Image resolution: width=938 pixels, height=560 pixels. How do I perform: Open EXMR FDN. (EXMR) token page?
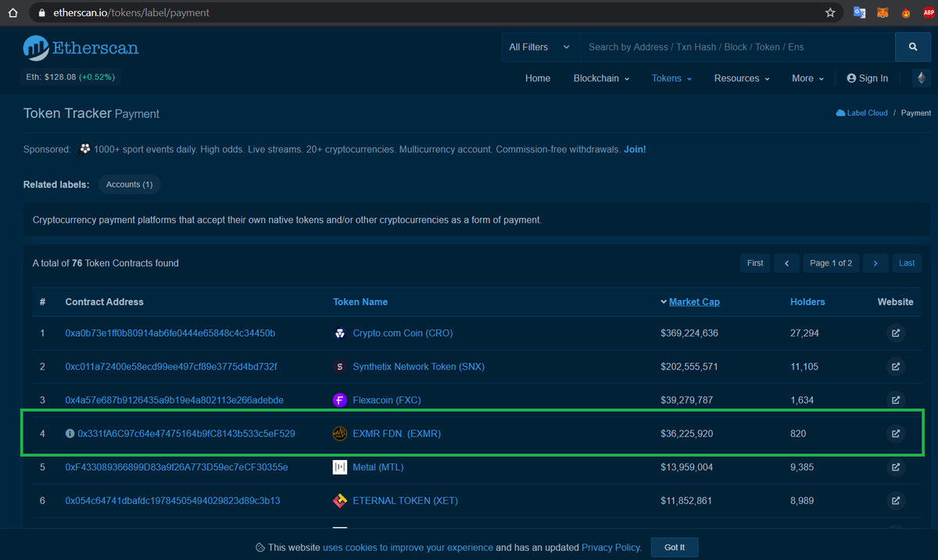[x=397, y=433]
